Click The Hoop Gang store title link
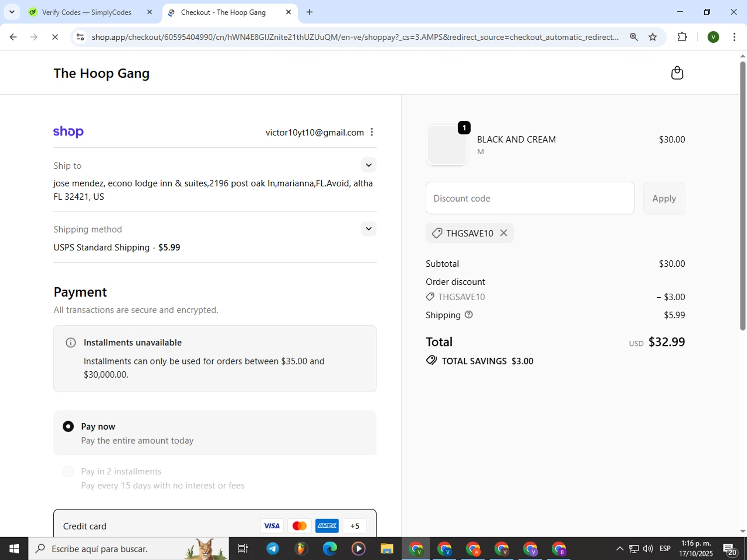 [x=102, y=73]
